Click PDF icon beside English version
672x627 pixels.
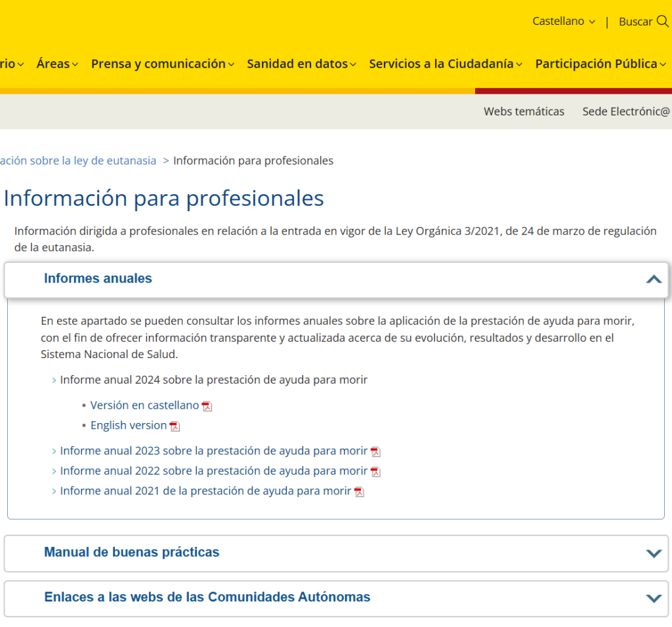click(175, 426)
